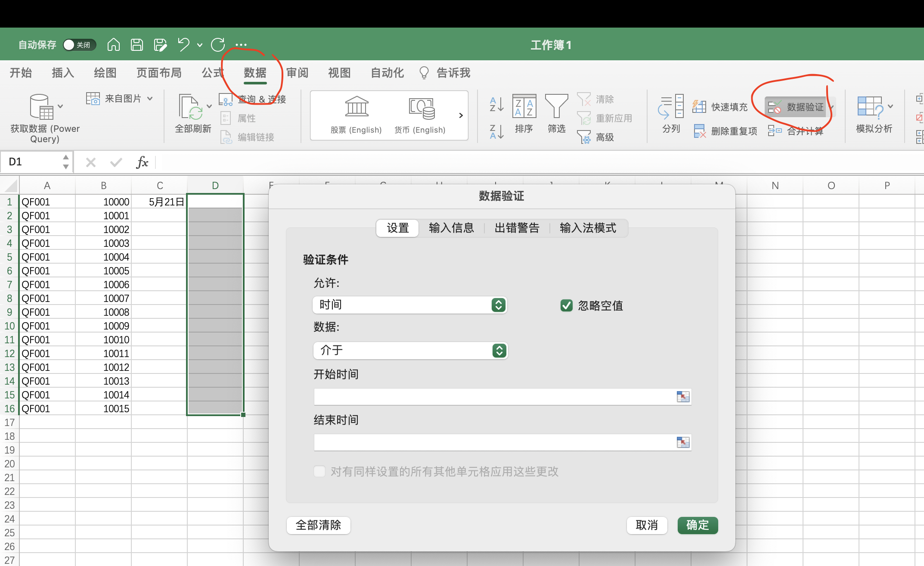Click the End time (结束时间) input field
Image resolution: width=924 pixels, height=566 pixels.
click(x=502, y=442)
